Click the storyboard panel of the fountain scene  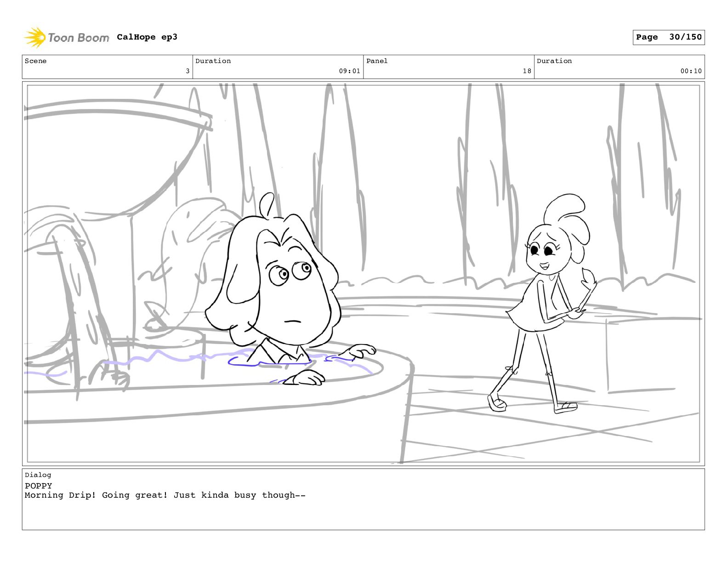pyautogui.click(x=364, y=274)
